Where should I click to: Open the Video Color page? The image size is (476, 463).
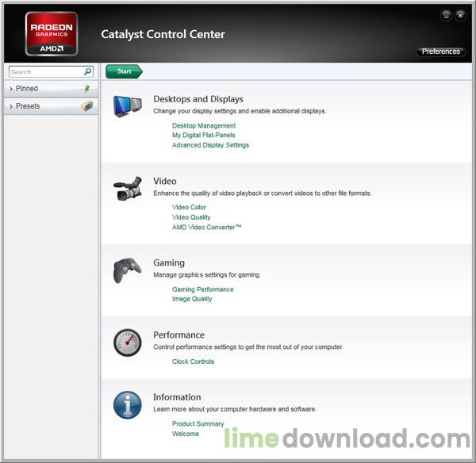(189, 207)
